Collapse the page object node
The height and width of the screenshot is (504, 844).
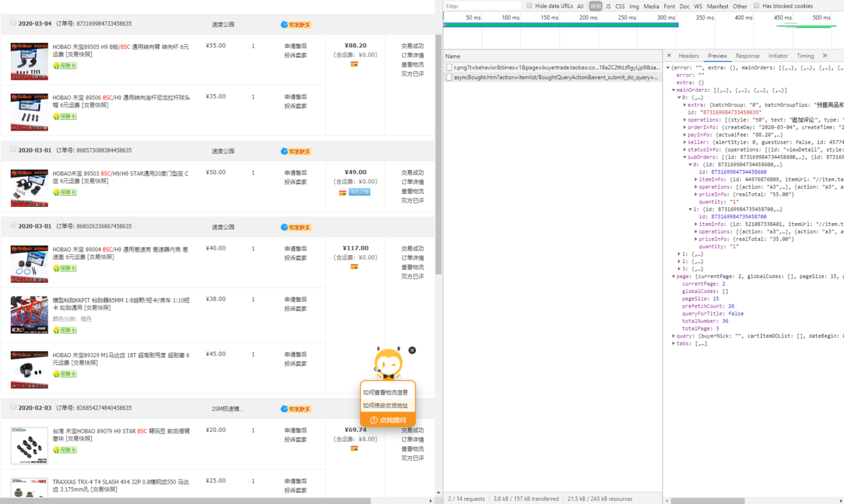pos(674,277)
